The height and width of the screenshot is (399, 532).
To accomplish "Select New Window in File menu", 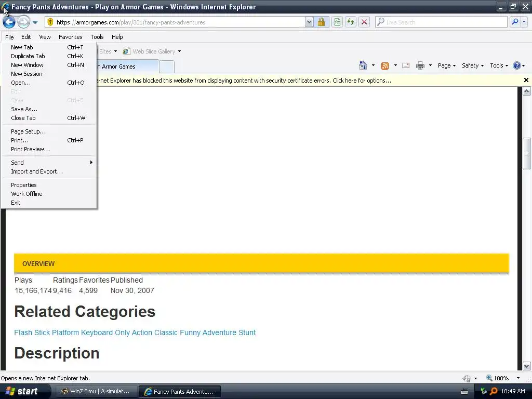I will pyautogui.click(x=49, y=65).
